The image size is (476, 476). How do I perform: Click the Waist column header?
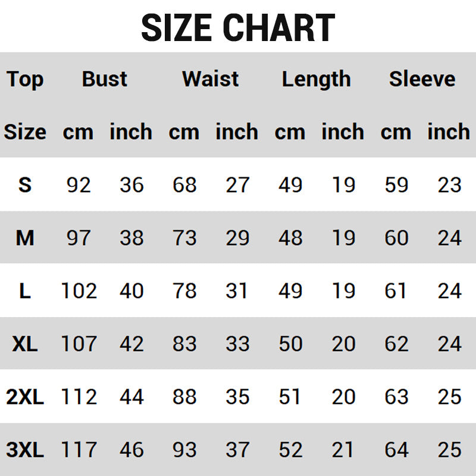tap(211, 79)
